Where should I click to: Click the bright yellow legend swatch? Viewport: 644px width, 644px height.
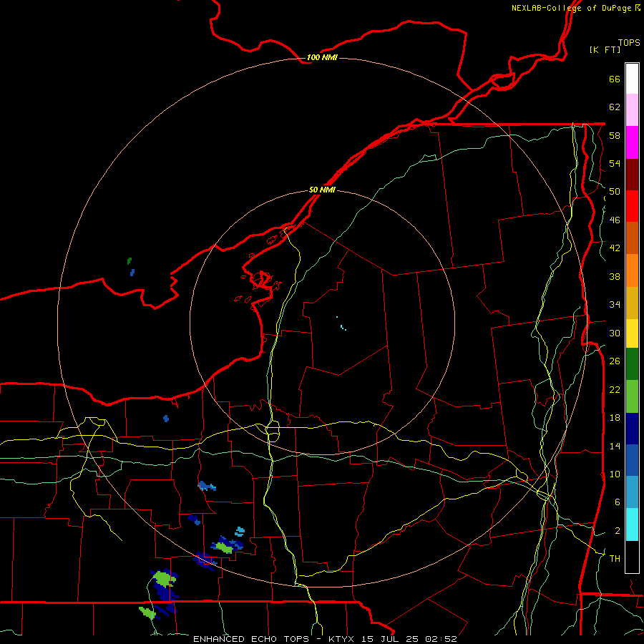click(x=632, y=333)
